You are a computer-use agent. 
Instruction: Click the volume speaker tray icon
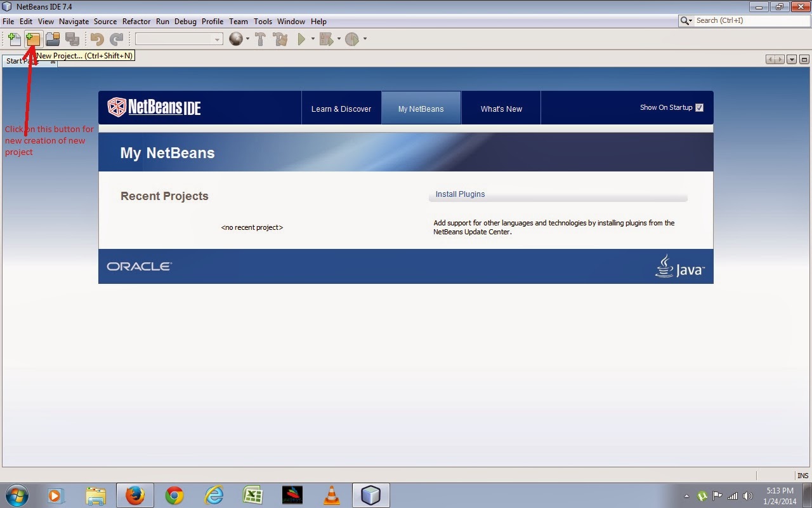pos(748,496)
